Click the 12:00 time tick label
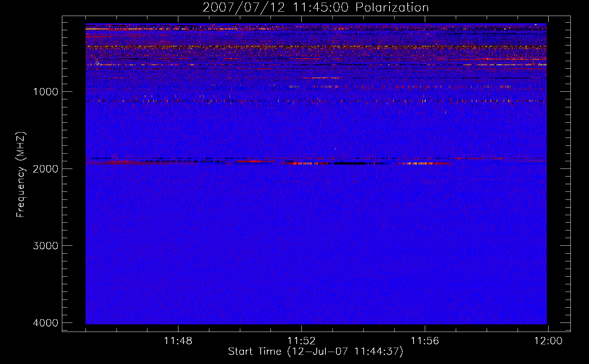This screenshot has width=589, height=364. pos(548,341)
